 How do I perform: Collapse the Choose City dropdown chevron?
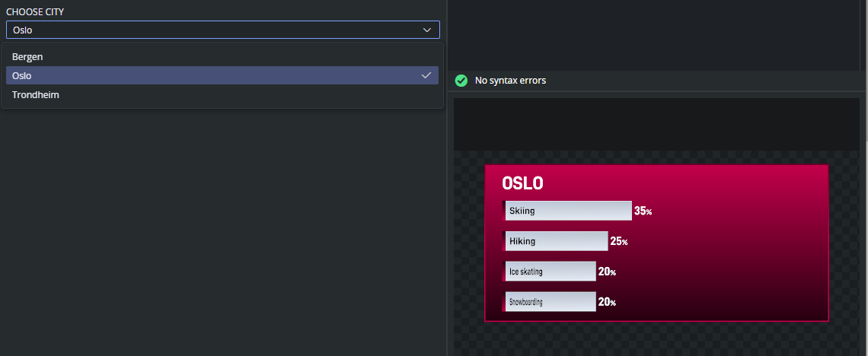pyautogui.click(x=426, y=30)
